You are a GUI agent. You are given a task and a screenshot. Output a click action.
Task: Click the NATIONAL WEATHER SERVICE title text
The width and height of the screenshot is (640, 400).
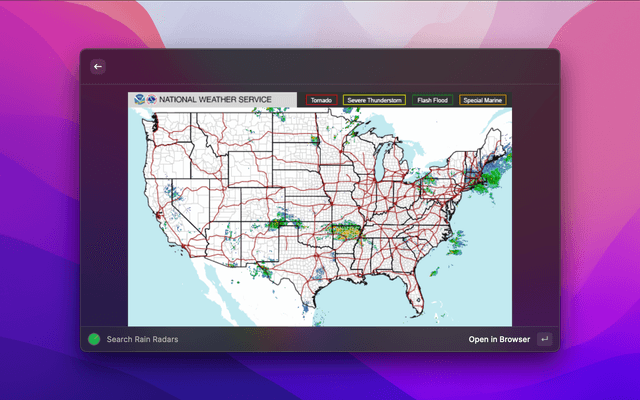pyautogui.click(x=215, y=100)
